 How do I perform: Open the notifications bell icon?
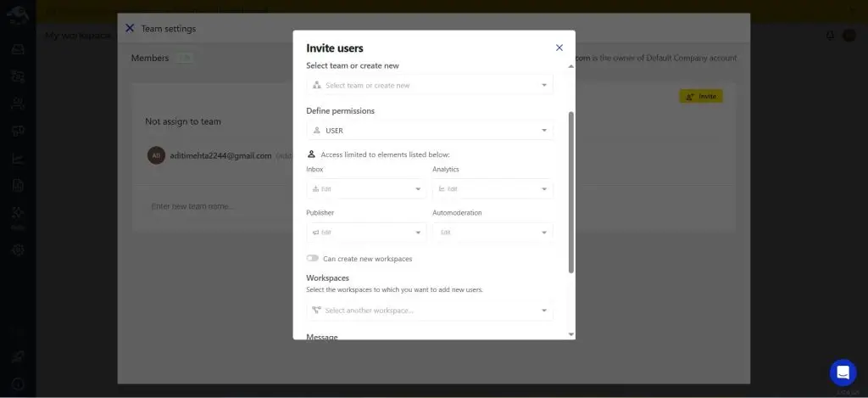coord(830,36)
